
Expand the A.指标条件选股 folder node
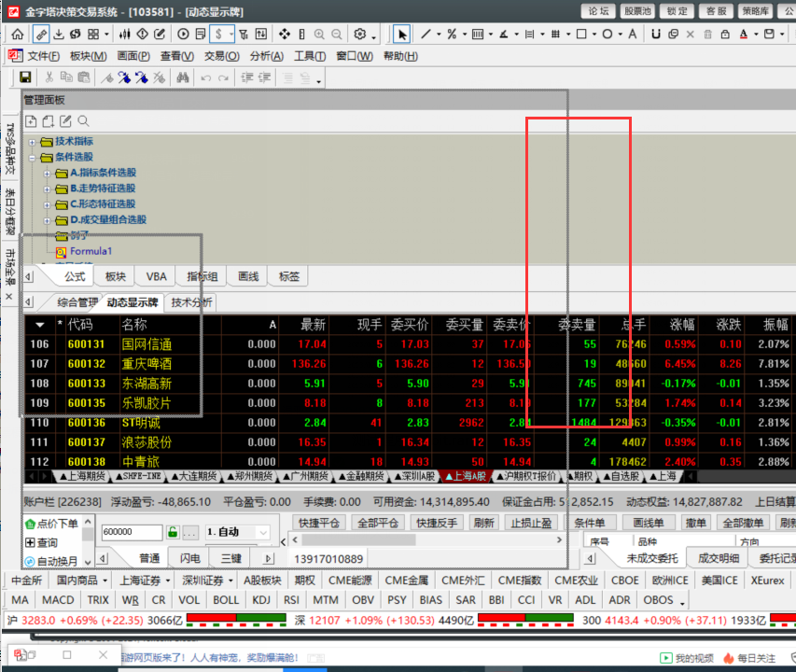coord(49,173)
